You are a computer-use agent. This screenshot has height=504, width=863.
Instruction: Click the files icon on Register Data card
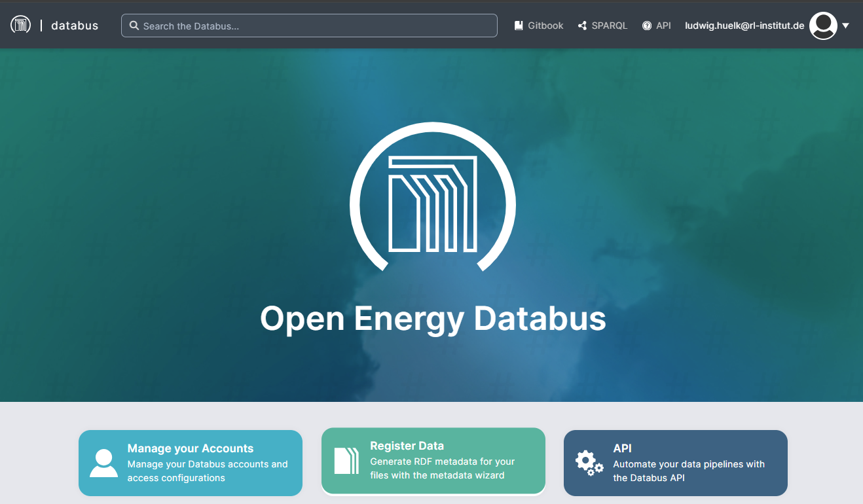346,461
